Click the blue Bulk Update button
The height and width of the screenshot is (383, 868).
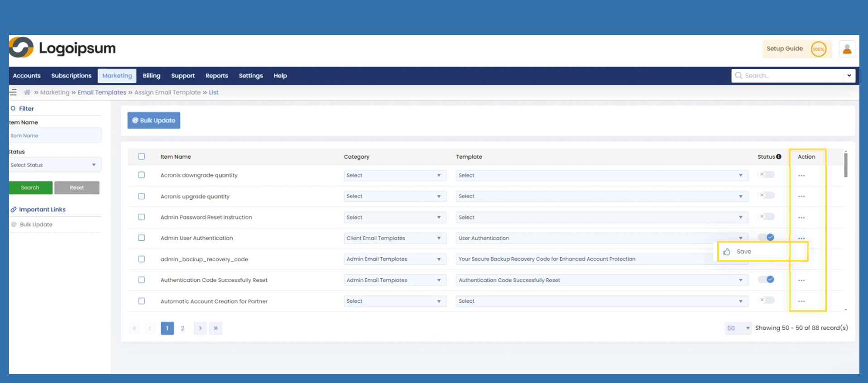[153, 120]
